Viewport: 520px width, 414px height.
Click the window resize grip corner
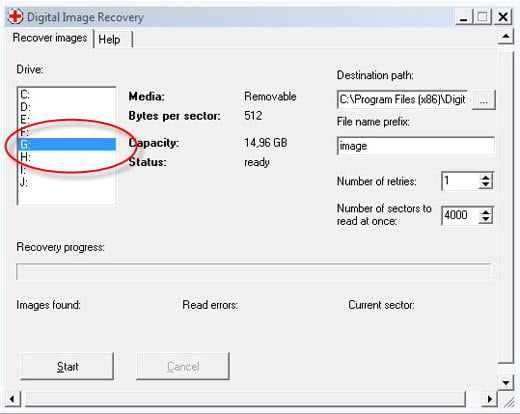pos(509,401)
